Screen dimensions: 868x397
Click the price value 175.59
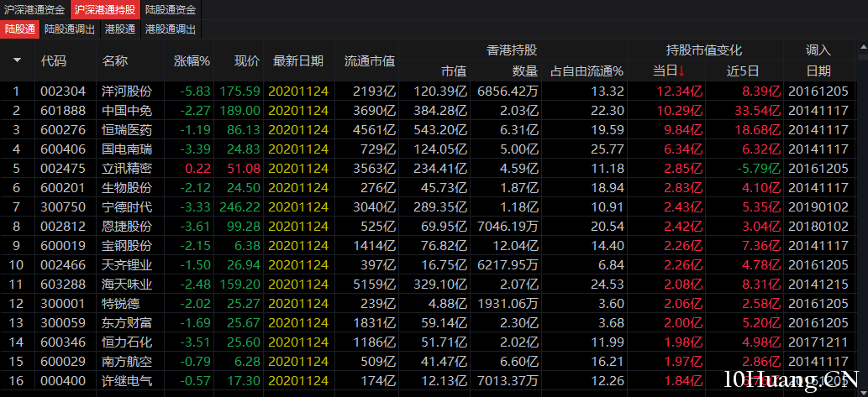(239, 91)
